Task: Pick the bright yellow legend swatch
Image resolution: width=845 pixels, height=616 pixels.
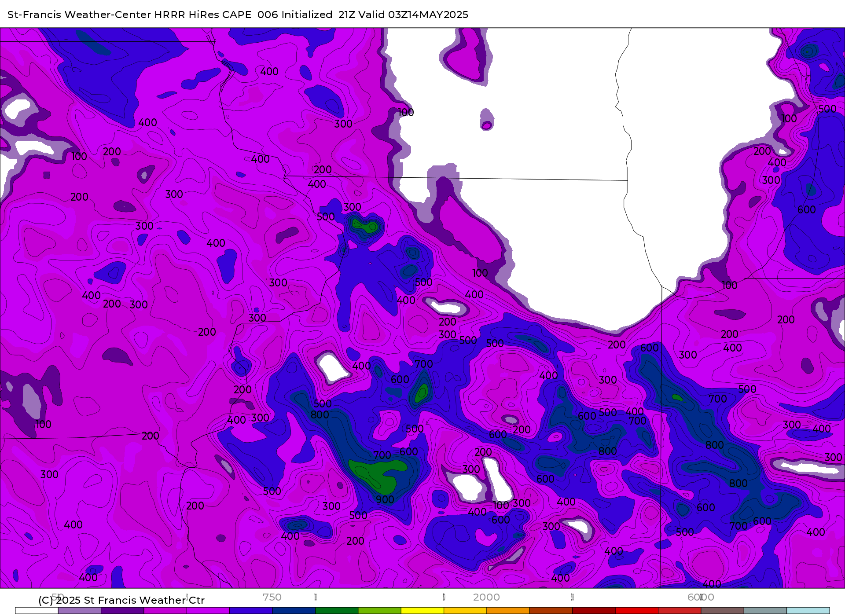Action: tap(422, 611)
